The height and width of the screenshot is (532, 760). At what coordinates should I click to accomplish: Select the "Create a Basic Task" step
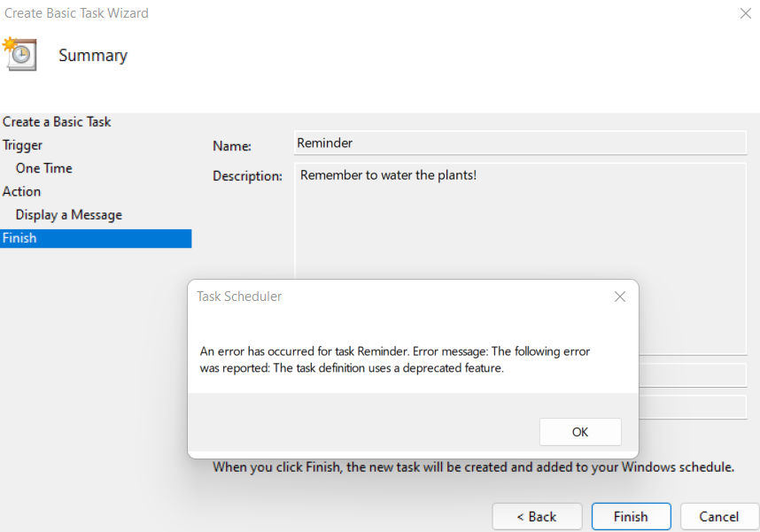[57, 122]
